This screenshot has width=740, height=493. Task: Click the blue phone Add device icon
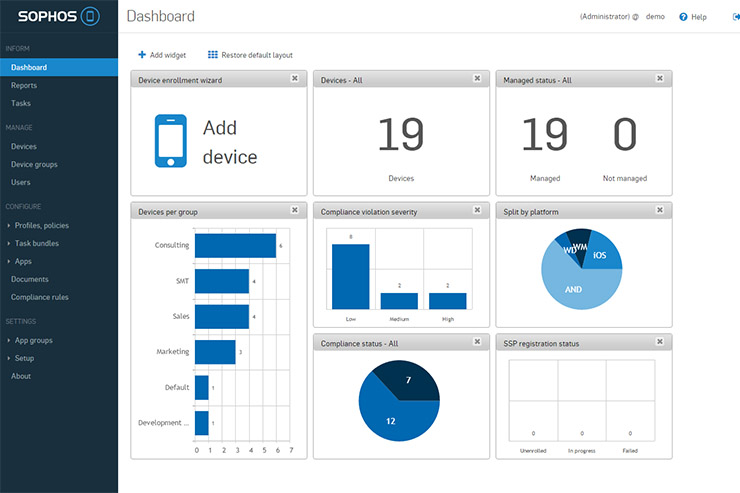pos(170,141)
